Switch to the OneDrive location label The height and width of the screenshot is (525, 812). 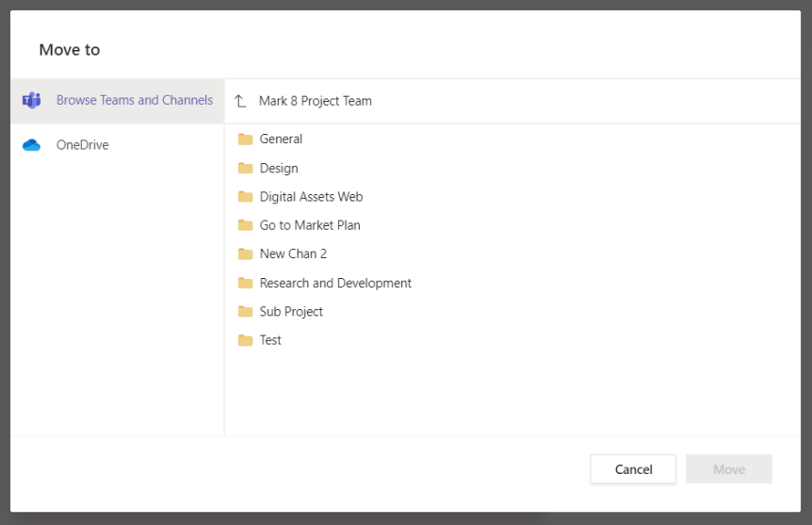pos(82,145)
